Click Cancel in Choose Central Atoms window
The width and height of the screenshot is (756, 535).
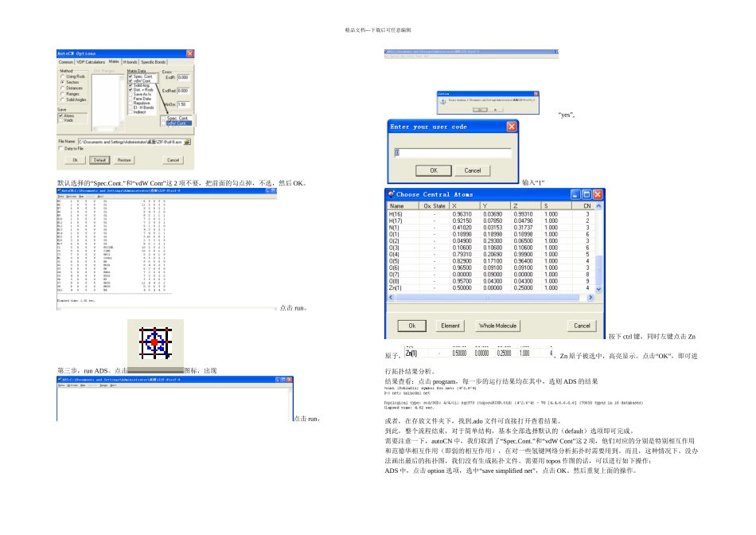582,326
